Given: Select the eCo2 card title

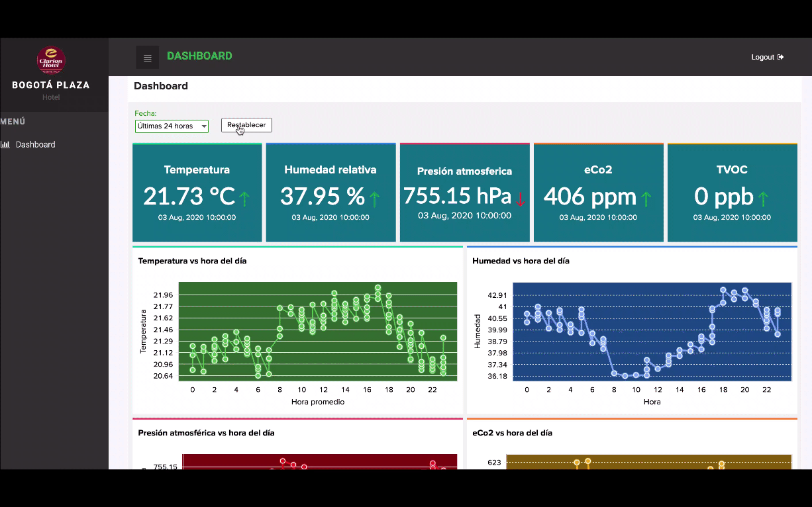Looking at the screenshot, I should coord(598,170).
